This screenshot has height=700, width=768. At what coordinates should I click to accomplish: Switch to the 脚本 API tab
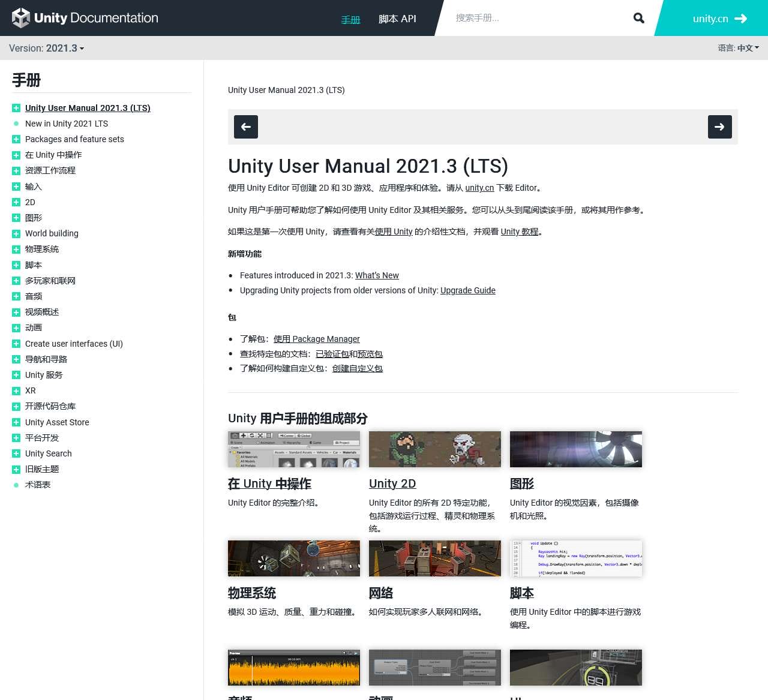pyautogui.click(x=397, y=19)
